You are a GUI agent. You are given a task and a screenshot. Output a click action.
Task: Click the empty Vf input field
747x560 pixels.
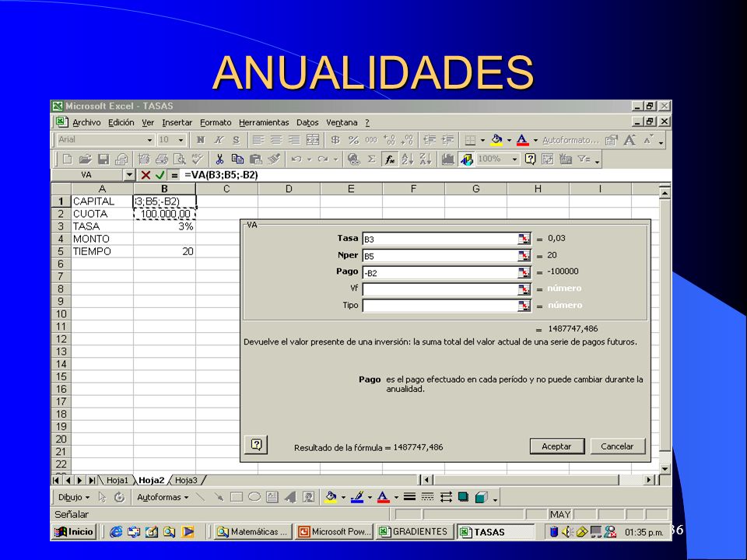click(440, 289)
